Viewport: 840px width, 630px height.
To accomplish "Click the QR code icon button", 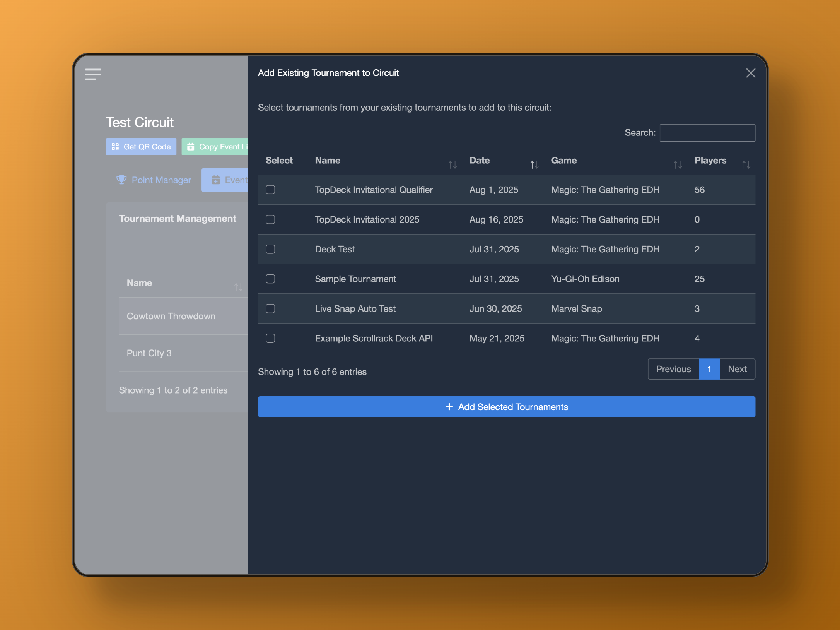I will (115, 147).
